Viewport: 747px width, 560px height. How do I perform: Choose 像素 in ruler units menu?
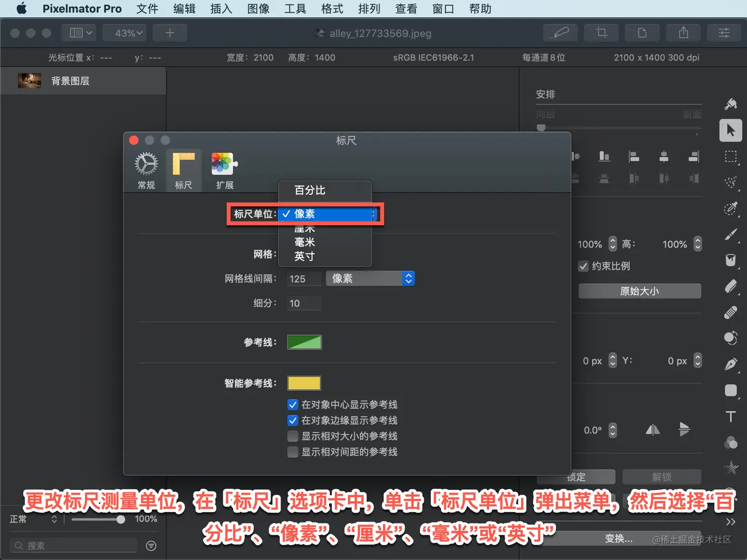pos(325,214)
